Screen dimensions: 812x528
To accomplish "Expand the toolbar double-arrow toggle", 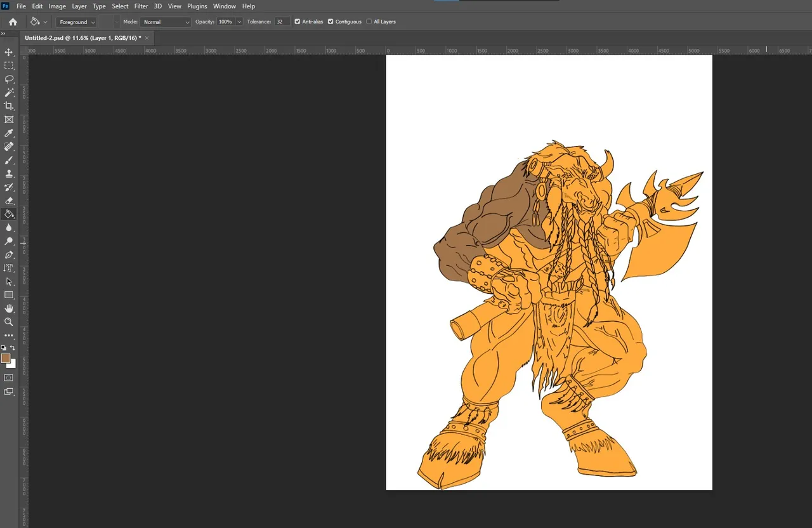I will 3,34.
